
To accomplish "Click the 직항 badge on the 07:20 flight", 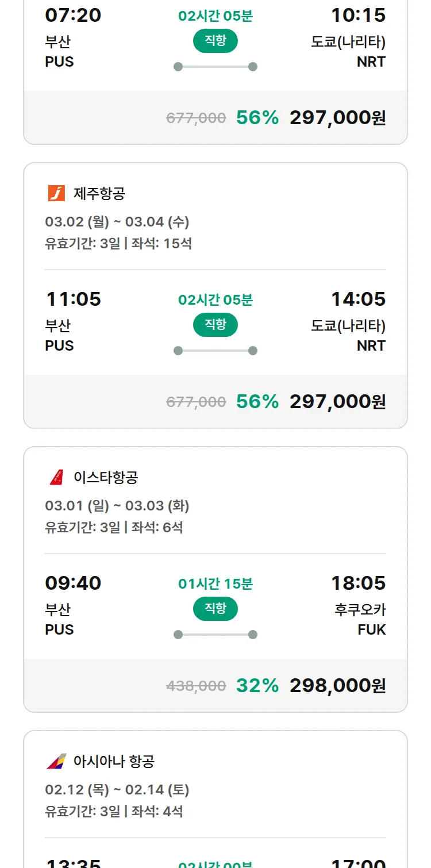I will (x=215, y=41).
